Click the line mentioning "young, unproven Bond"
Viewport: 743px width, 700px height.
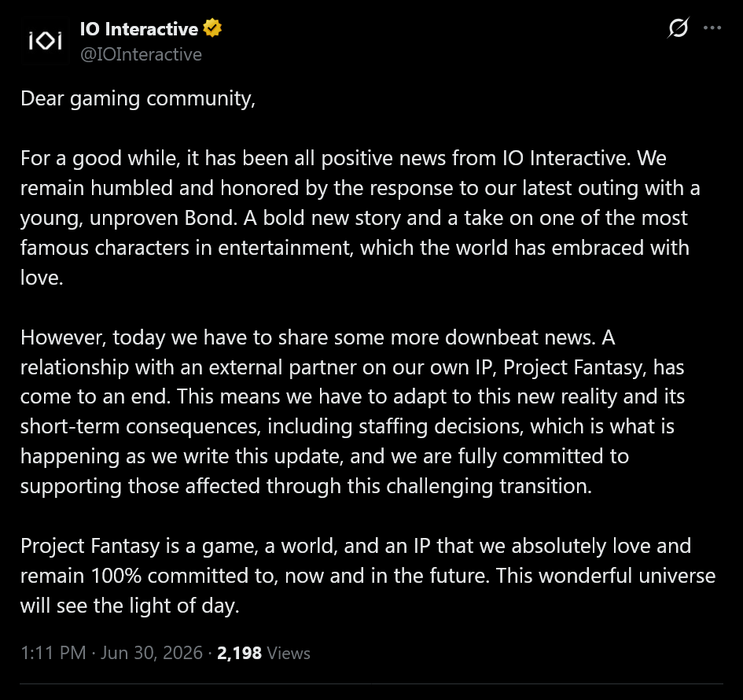(x=354, y=219)
